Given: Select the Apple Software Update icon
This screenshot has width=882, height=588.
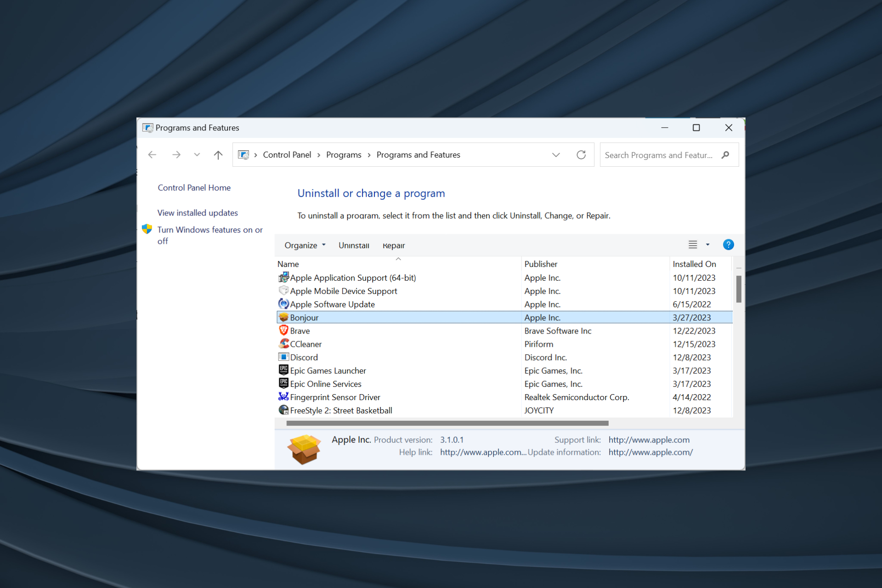Looking at the screenshot, I should 283,304.
